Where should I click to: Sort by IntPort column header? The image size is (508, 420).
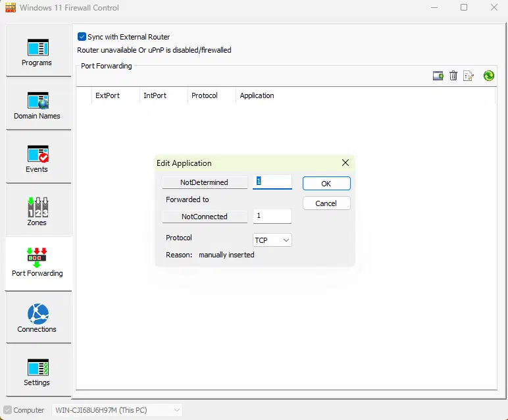164,95
